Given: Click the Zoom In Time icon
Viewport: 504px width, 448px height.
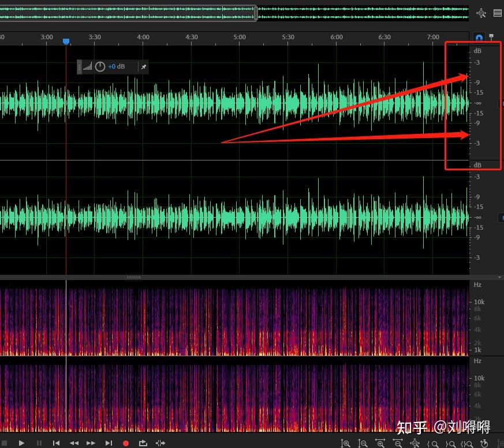Looking at the screenshot, I should click(x=381, y=442).
